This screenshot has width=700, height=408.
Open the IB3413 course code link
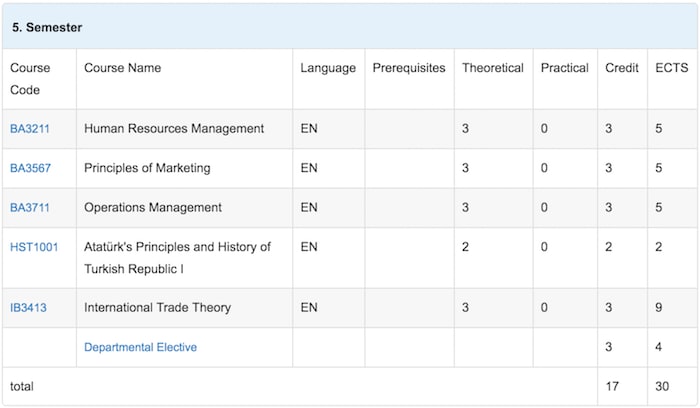click(x=28, y=308)
